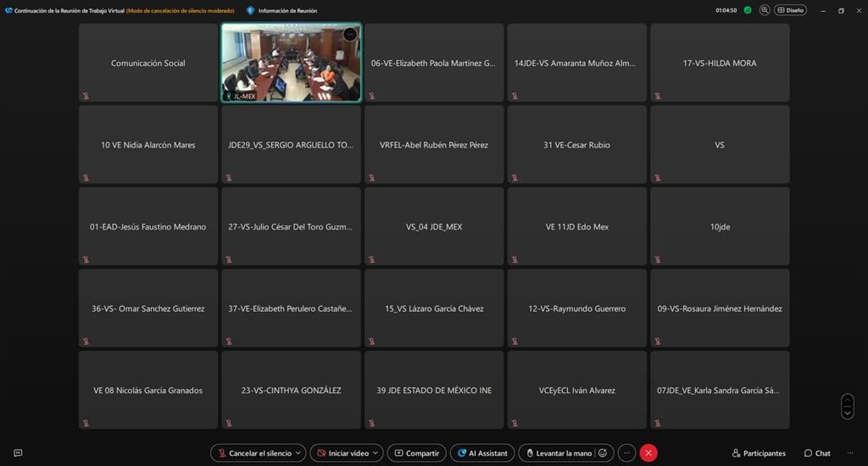Select the Comunicación Social participant tile
This screenshot has width=868, height=466.
pyautogui.click(x=147, y=63)
